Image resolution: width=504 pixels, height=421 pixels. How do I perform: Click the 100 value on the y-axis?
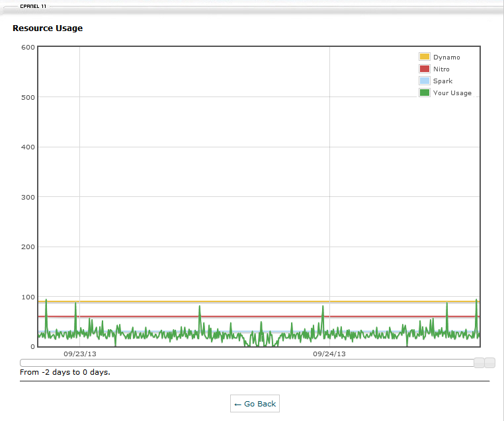click(28, 297)
